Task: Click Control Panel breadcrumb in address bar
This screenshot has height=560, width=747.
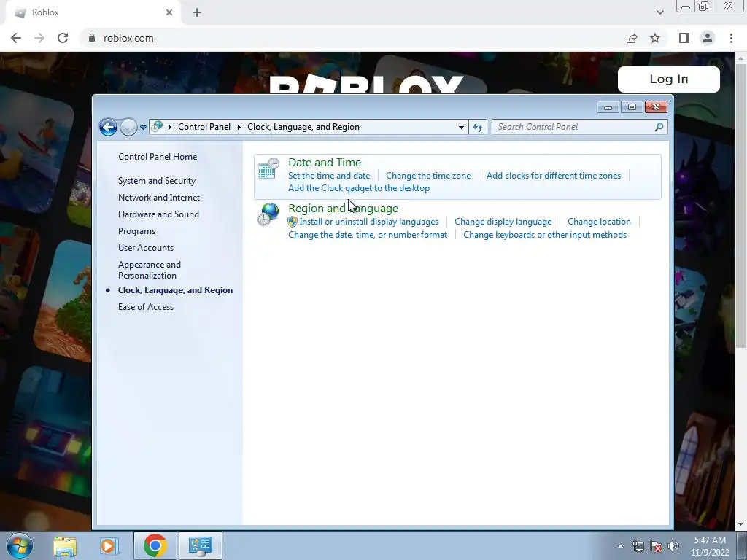Action: point(204,127)
